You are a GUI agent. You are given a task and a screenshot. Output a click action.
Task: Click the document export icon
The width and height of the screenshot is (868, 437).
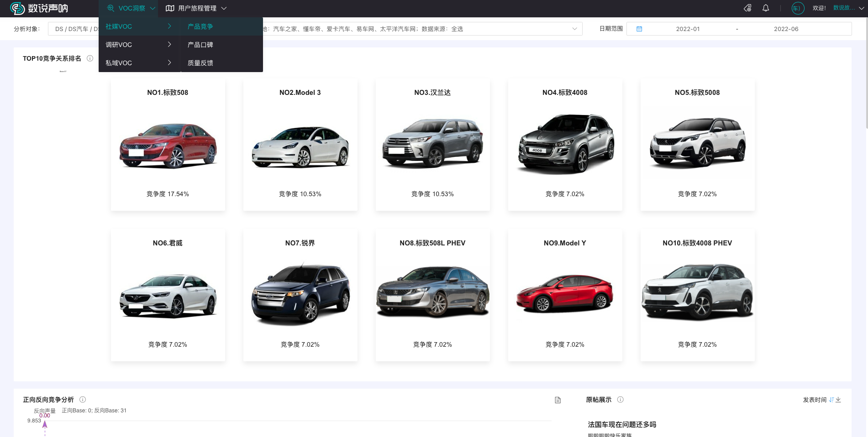[x=558, y=400]
